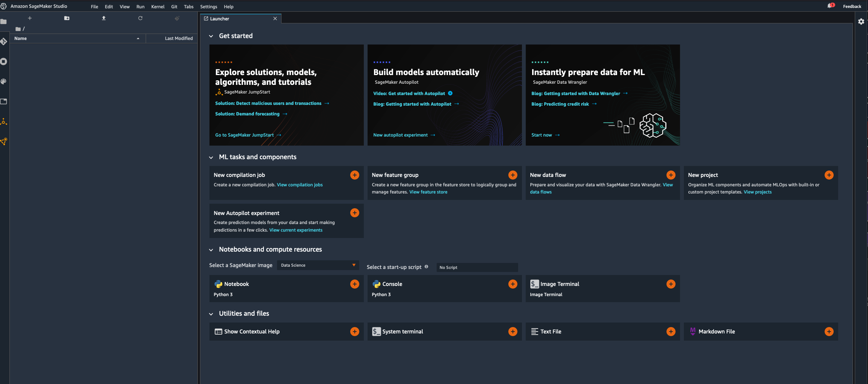Click the Upload Files icon
This screenshot has height=384, width=868.
coord(104,18)
